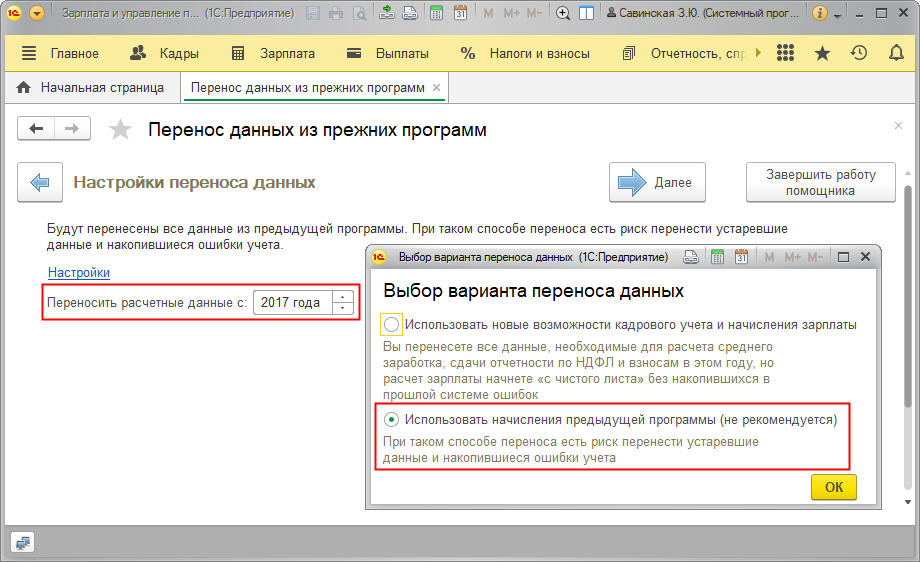Image resolution: width=920 pixels, height=562 pixels.
Task: Expand the hidden sections arrow after Отчетность
Action: [758, 53]
